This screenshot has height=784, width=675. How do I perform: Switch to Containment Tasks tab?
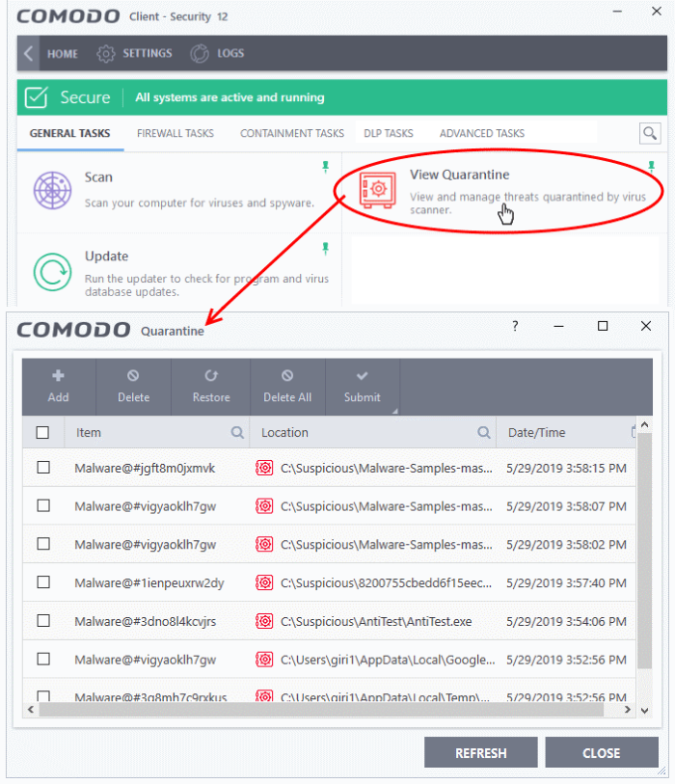tap(292, 133)
